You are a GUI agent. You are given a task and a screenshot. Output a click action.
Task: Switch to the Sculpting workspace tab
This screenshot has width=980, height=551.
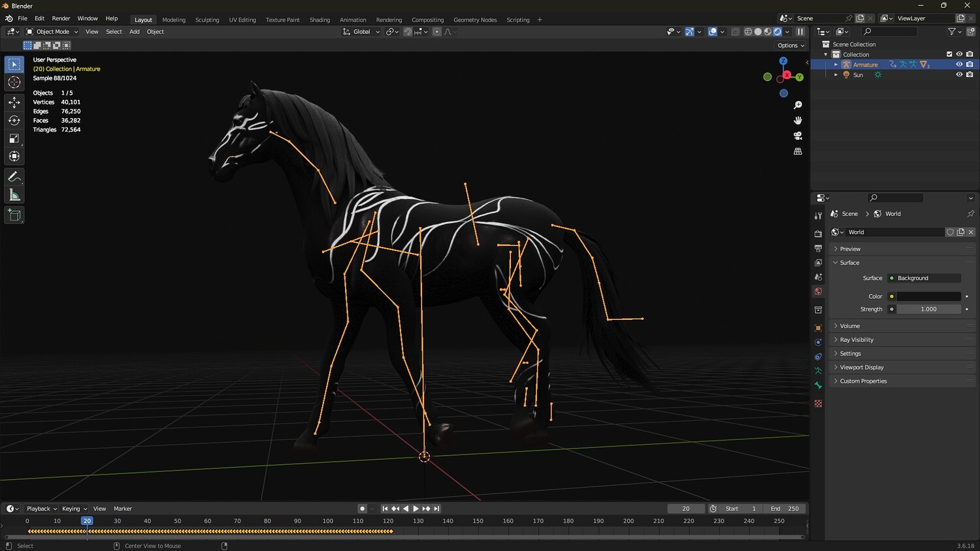[x=207, y=20]
